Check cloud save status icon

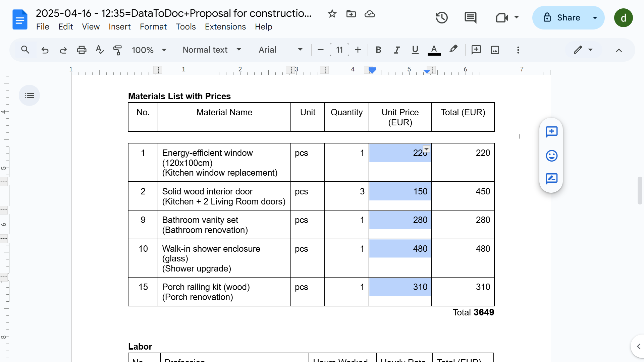(x=370, y=14)
